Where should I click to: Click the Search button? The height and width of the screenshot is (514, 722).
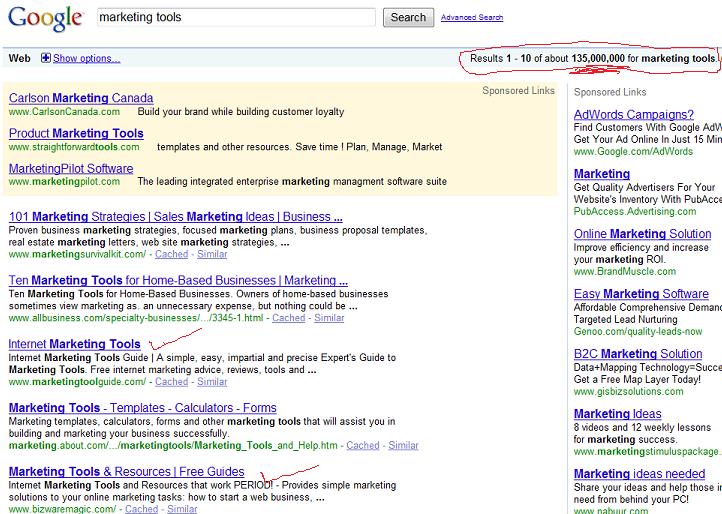point(408,18)
